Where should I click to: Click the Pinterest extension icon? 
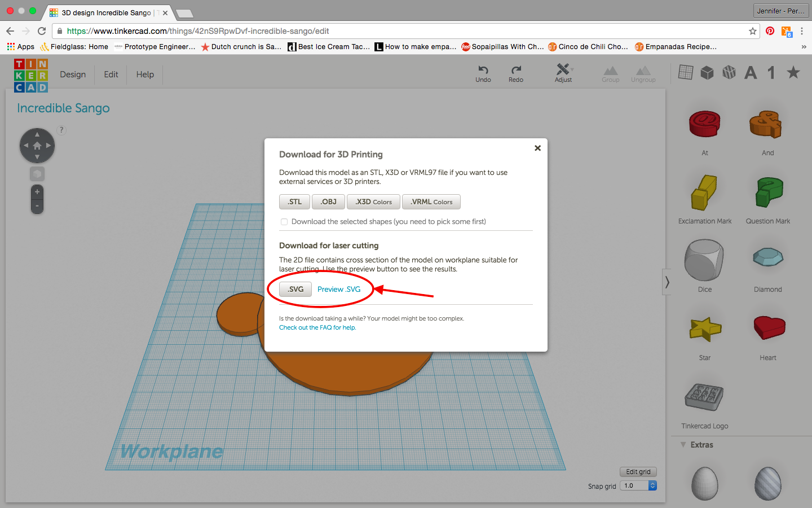[x=770, y=31]
